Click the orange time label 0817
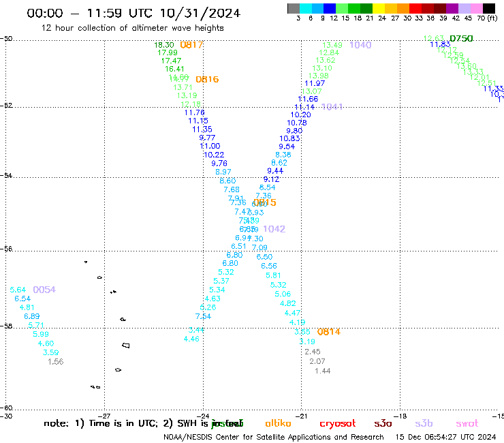 coord(191,45)
